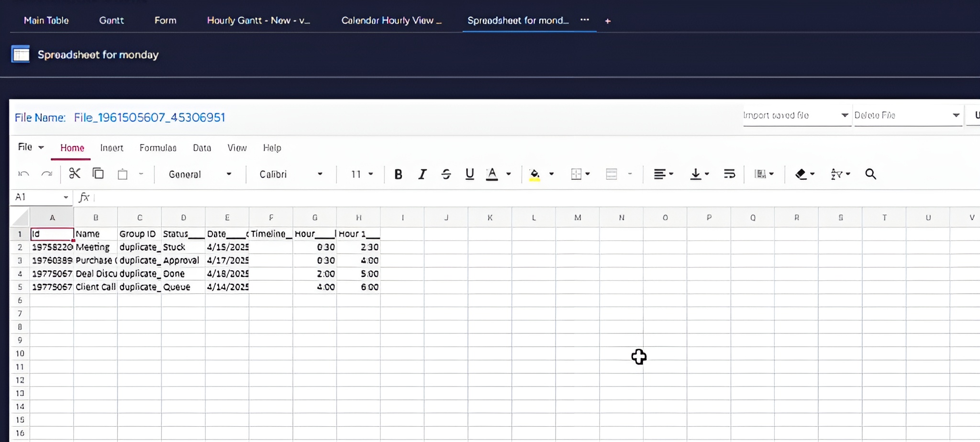The height and width of the screenshot is (442, 980).
Task: Toggle italic formatting
Action: tap(422, 174)
